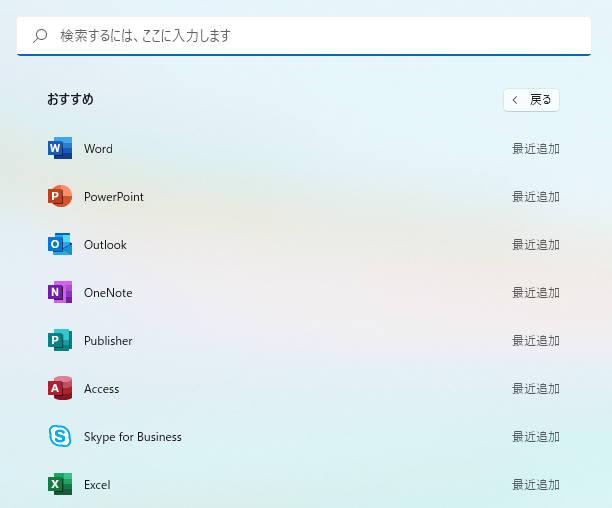Select the Publisher label text
Image resolution: width=612 pixels, height=508 pixels.
(x=108, y=341)
